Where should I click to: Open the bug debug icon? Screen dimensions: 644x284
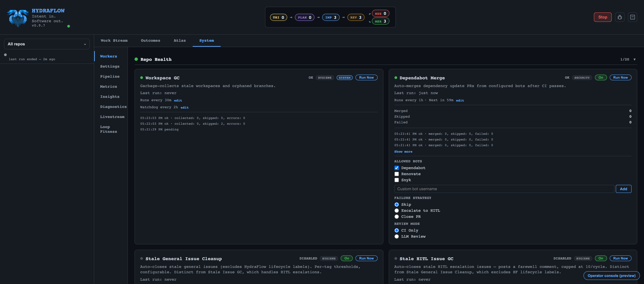620,17
